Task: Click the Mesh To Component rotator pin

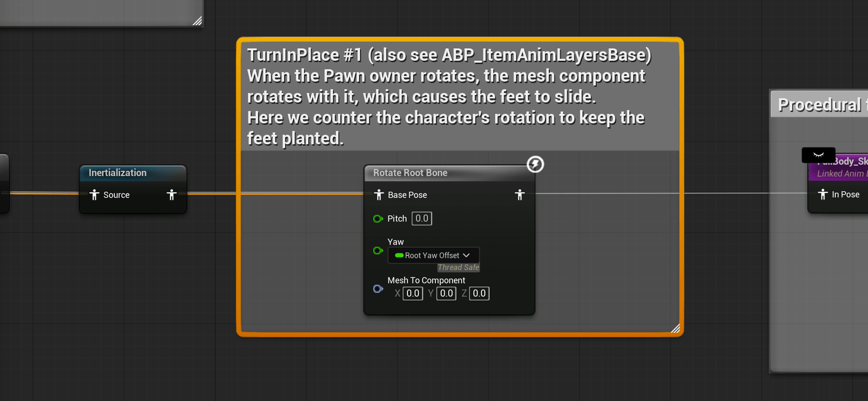Action: (x=378, y=289)
